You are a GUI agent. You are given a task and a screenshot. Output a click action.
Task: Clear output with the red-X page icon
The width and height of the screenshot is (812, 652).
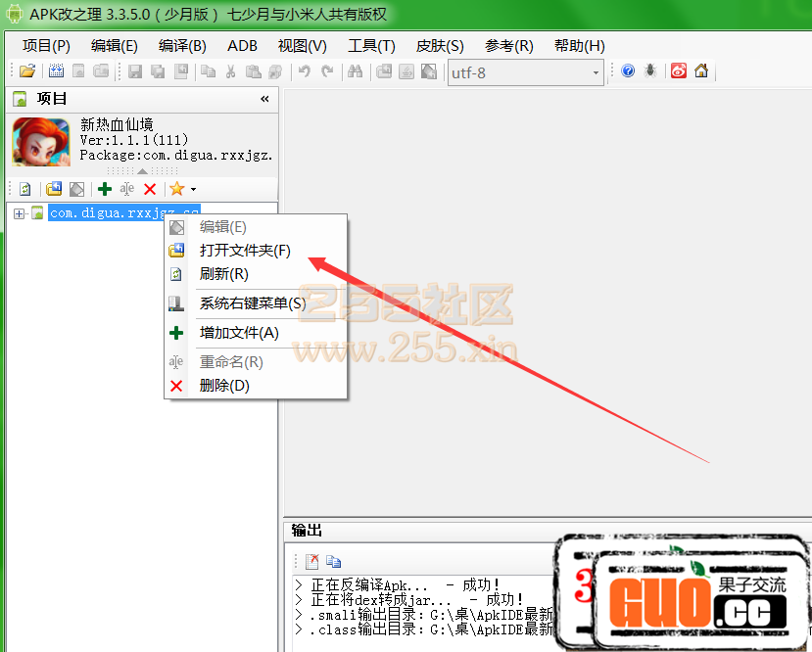[311, 561]
